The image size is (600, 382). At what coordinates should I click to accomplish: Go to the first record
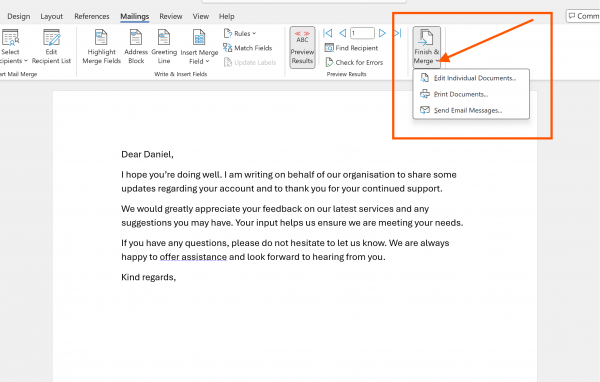coord(328,33)
